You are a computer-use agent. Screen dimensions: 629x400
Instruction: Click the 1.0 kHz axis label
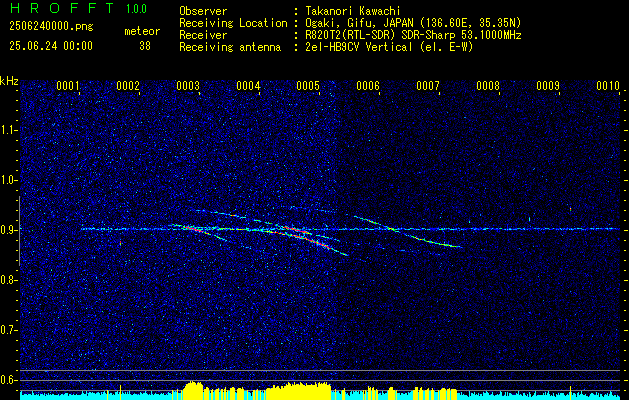pyautogui.click(x=8, y=180)
